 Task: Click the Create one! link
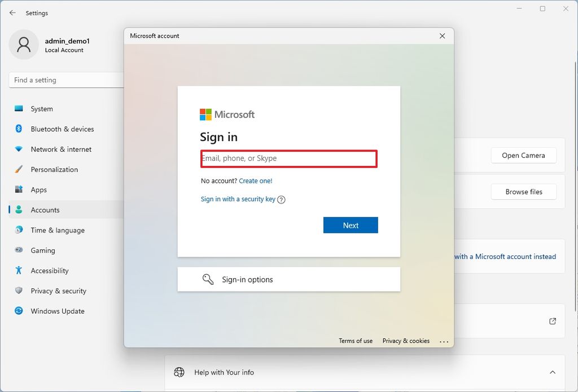pos(256,180)
